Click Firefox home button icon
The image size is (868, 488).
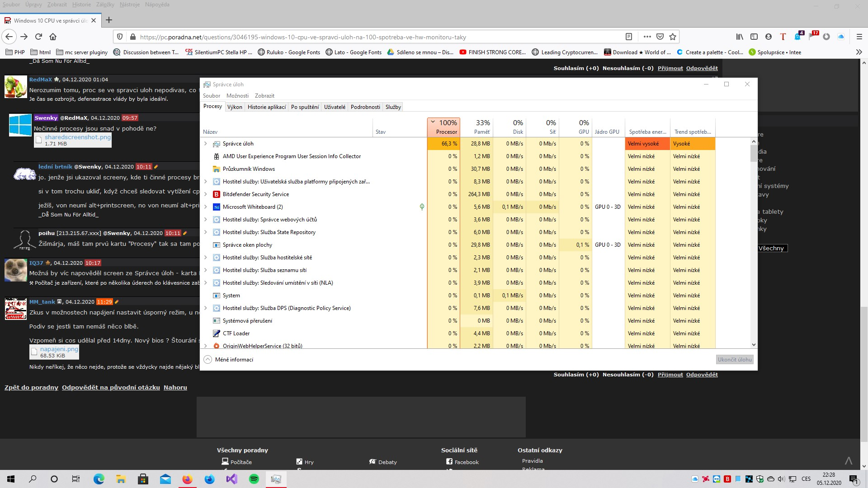[53, 37]
